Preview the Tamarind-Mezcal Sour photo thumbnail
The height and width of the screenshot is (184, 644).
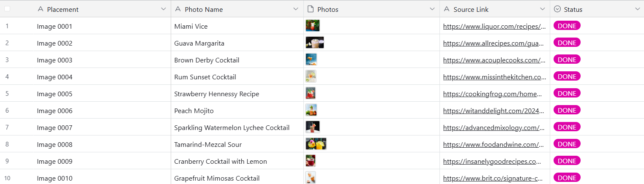coord(316,144)
